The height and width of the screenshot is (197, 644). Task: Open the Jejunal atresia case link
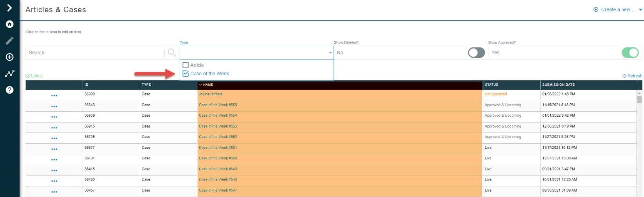211,94
